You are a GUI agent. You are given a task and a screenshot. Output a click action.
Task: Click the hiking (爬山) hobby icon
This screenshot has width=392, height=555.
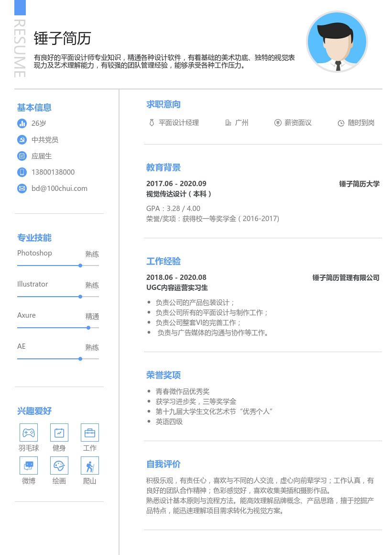[90, 465]
